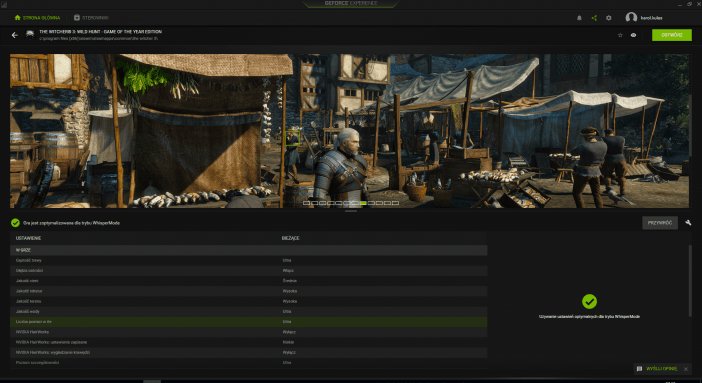The image size is (702, 383).
Task: Click the green share icon
Action: [x=594, y=18]
